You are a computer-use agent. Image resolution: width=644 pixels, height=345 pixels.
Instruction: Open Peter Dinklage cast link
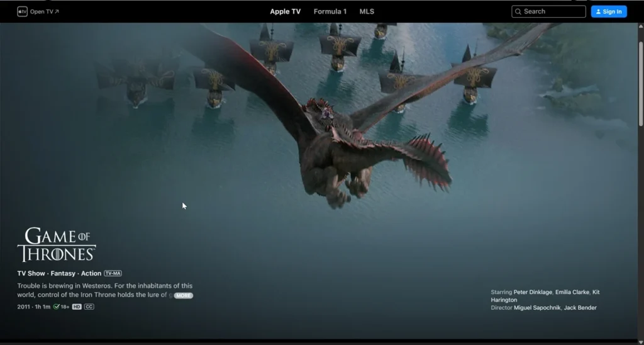point(533,292)
